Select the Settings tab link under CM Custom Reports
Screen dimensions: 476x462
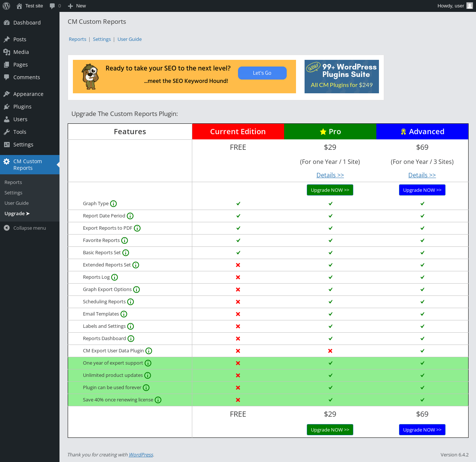coord(102,39)
